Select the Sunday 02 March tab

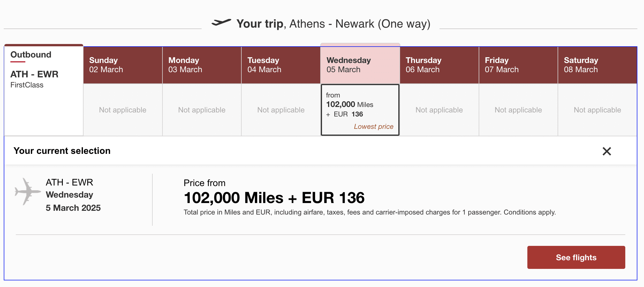pyautogui.click(x=123, y=65)
